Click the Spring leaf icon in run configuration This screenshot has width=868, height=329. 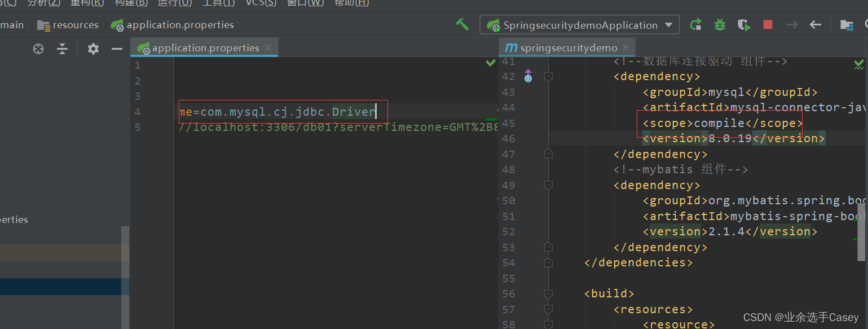494,25
